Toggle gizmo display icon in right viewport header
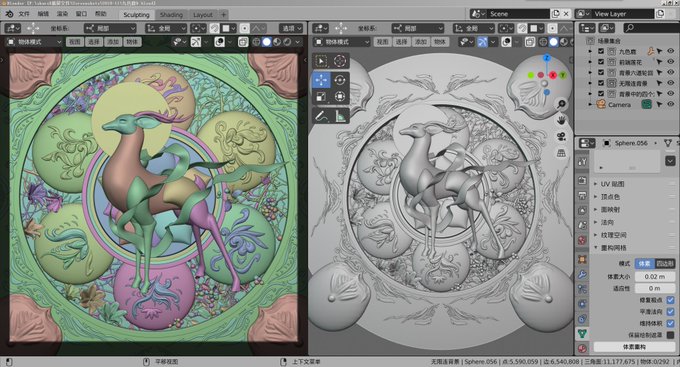Viewport: 680px width, 367px height. (482, 42)
